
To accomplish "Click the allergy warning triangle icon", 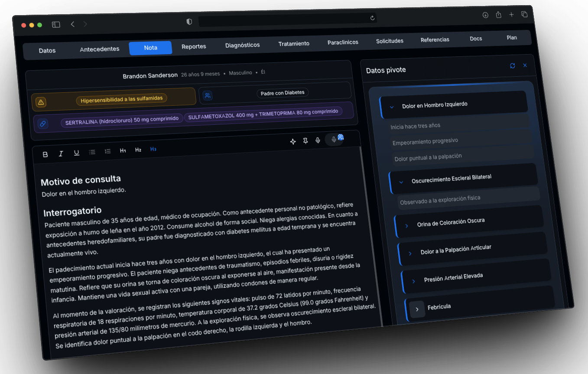I will click(40, 102).
